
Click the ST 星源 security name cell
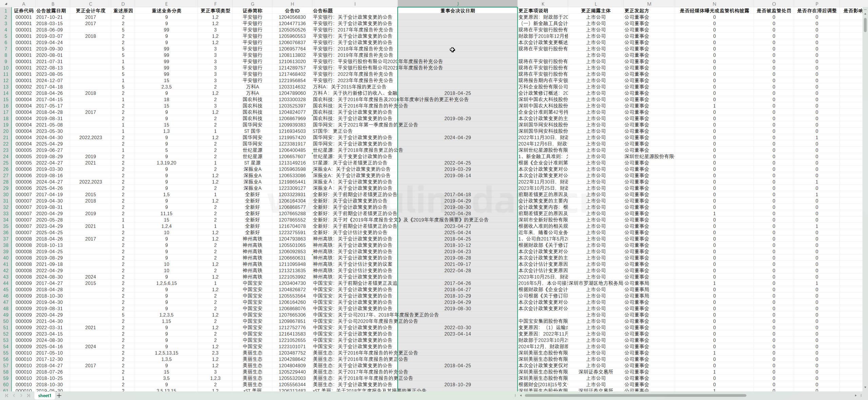pyautogui.click(x=253, y=163)
